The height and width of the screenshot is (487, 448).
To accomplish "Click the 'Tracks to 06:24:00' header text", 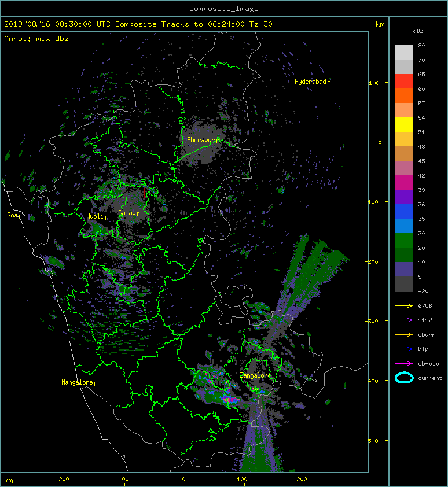I will (x=203, y=24).
